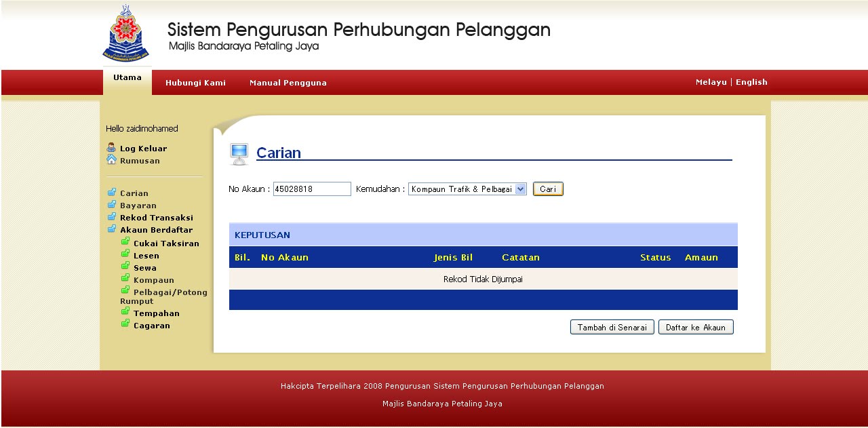Click the Bil. column header
The width and height of the screenshot is (868, 428).
(x=242, y=258)
